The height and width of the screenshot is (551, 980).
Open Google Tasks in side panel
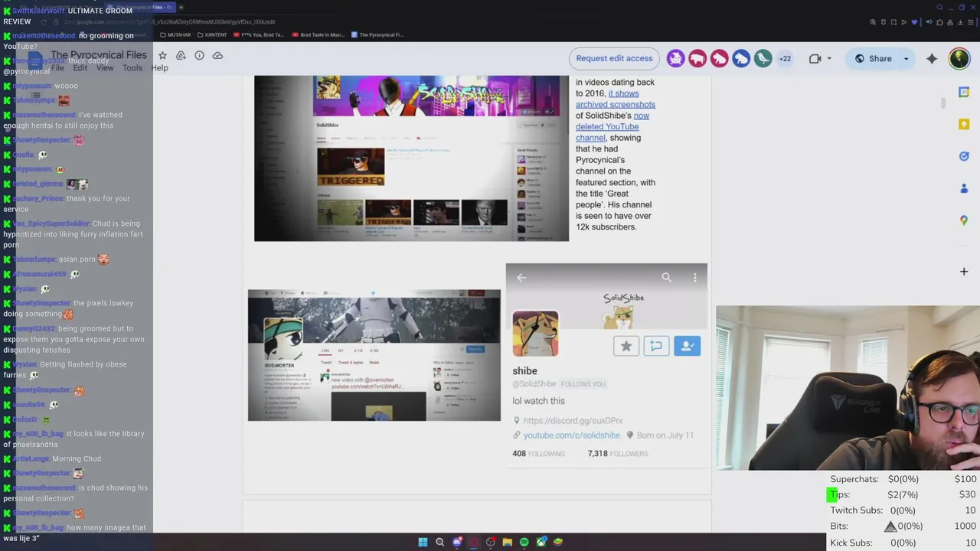964,156
